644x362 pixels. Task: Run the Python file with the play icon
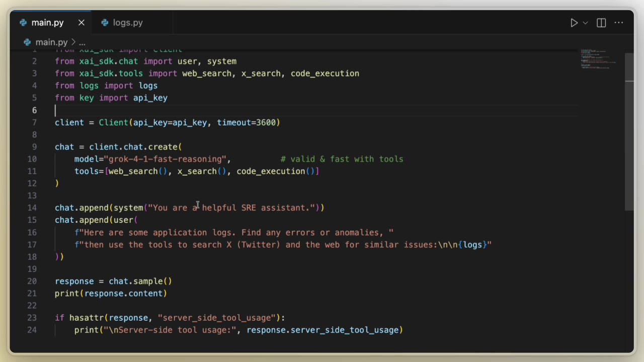574,23
